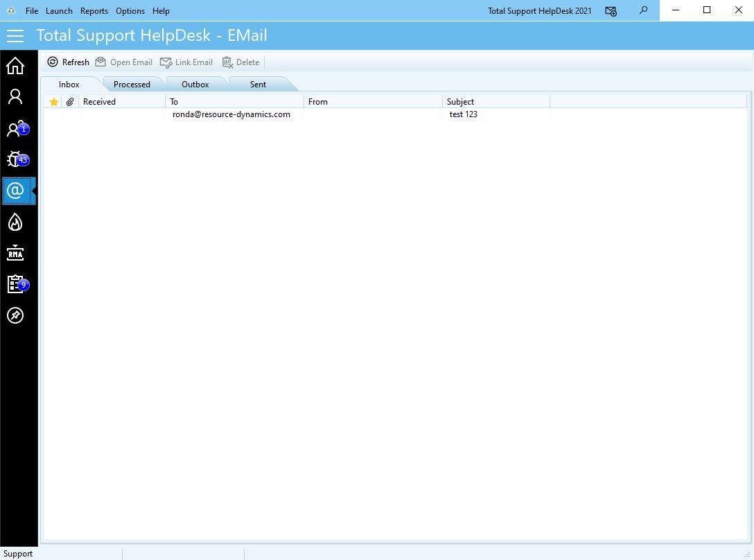Click the email notification icon in title bar
Image resolution: width=754 pixels, height=560 pixels.
pyautogui.click(x=611, y=11)
